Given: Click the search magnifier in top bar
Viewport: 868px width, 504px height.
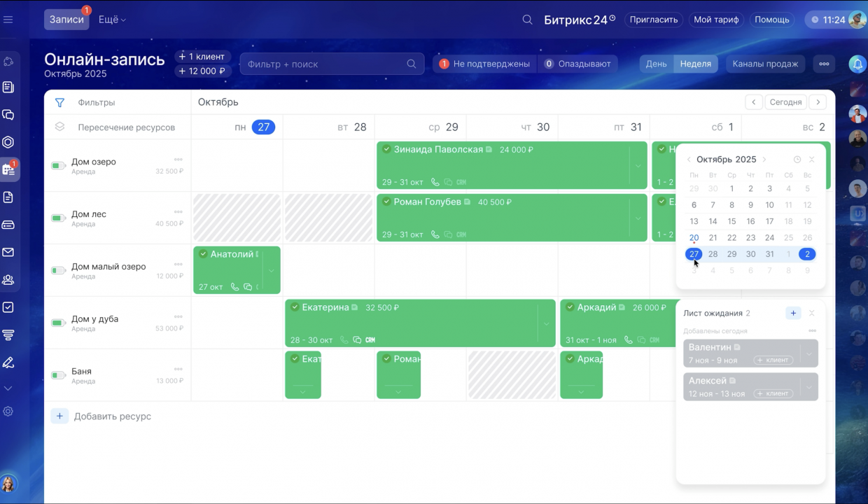Looking at the screenshot, I should click(x=528, y=20).
